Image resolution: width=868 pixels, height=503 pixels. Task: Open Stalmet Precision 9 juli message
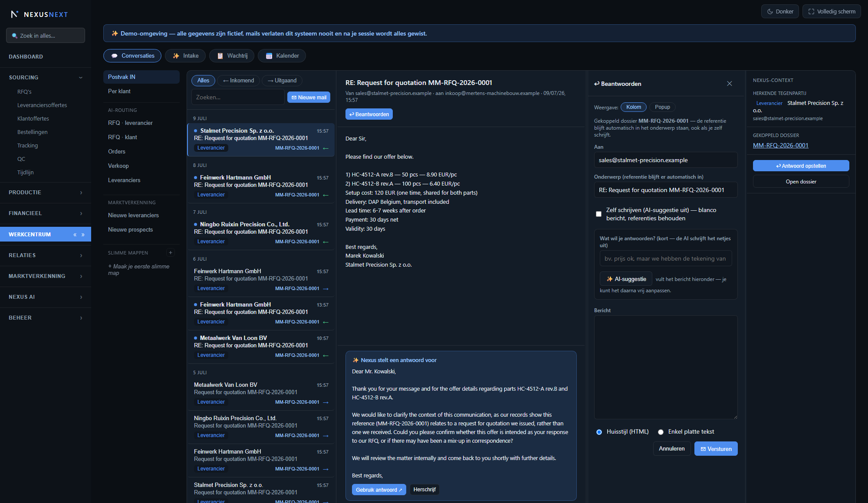pos(261,140)
